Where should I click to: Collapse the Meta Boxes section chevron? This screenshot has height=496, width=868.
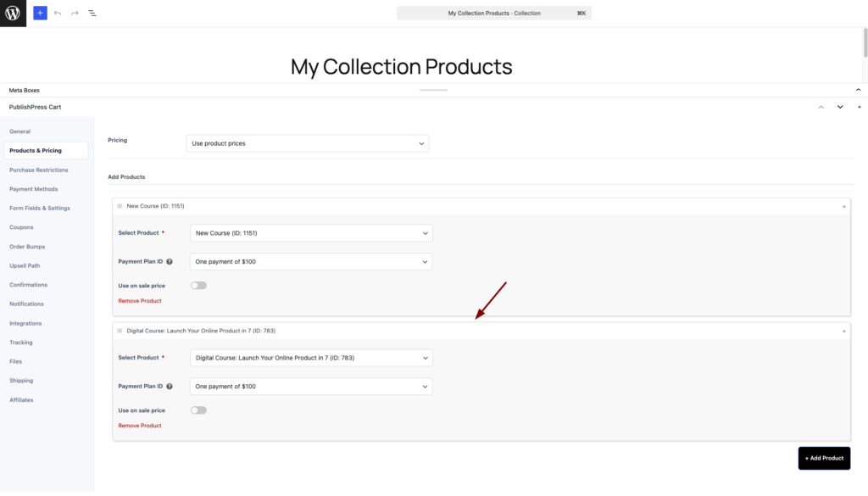coord(858,90)
